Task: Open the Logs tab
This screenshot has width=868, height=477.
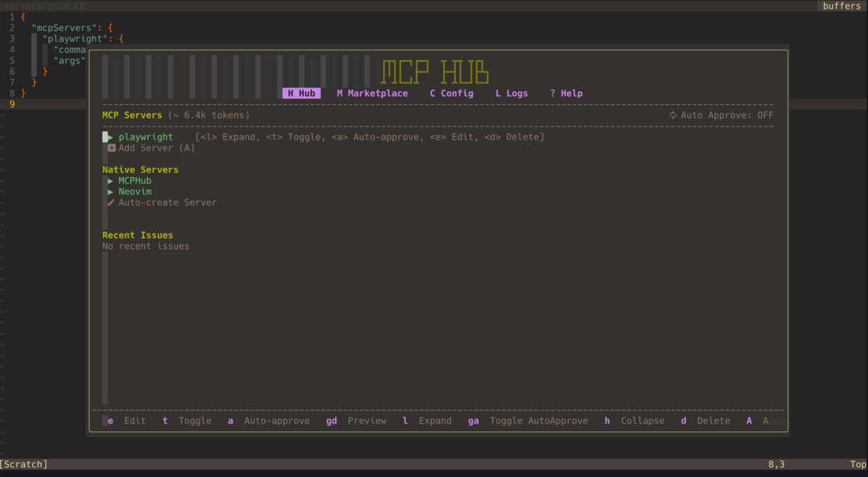Action: tap(511, 93)
